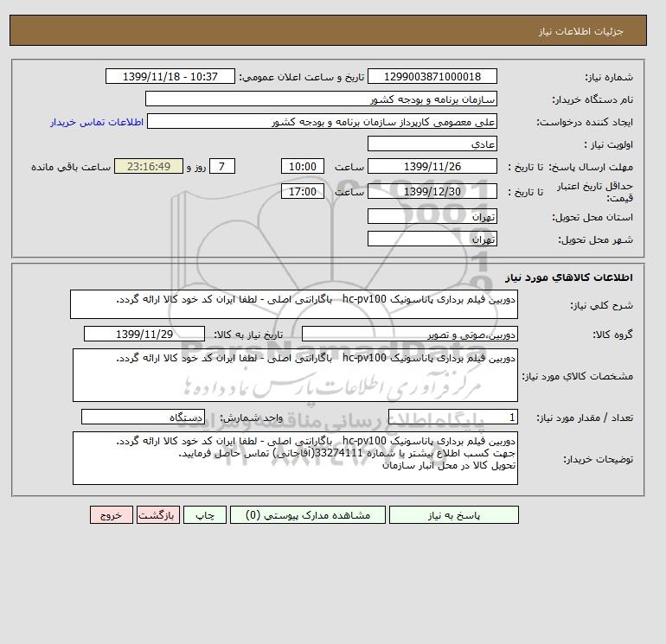Image resolution: width=666 pixels, height=644 pixels.
Task: Click delivery province field تهران
Action: coord(432,216)
